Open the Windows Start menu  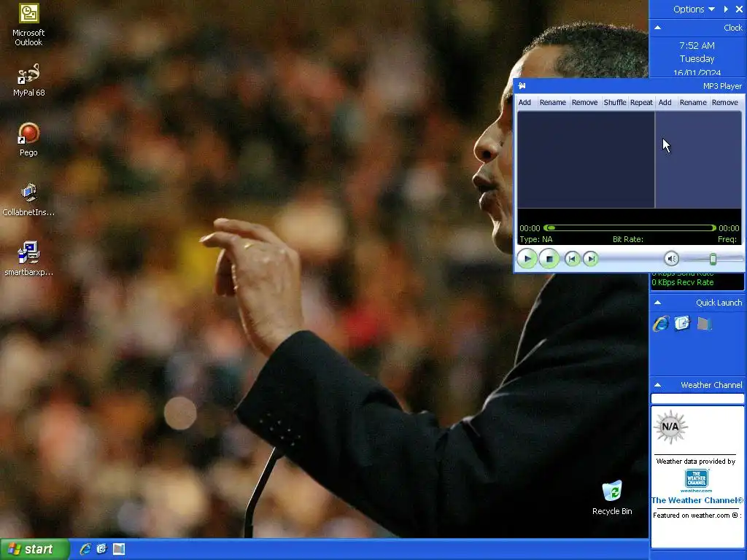34,549
